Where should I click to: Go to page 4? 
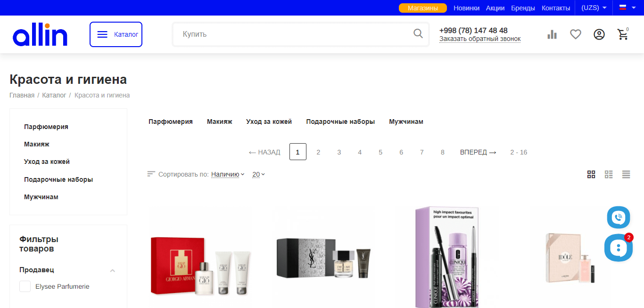tap(360, 152)
